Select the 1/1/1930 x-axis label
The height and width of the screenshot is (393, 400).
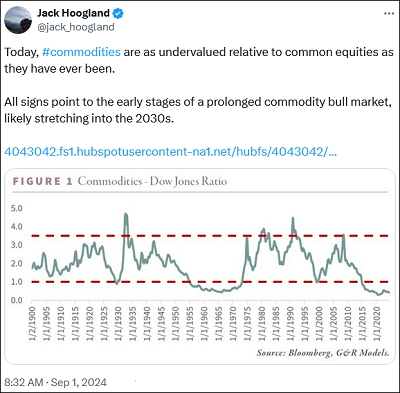point(118,324)
